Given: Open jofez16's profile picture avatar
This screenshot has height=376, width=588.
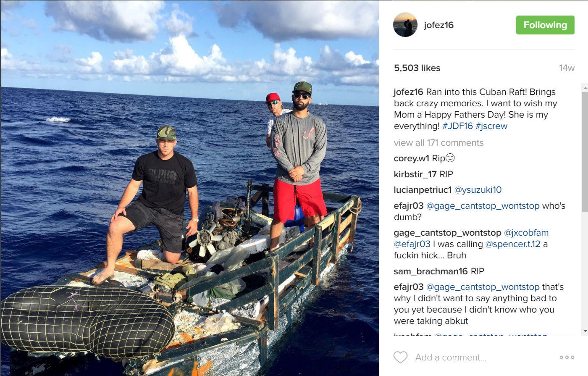Looking at the screenshot, I should tap(405, 25).
